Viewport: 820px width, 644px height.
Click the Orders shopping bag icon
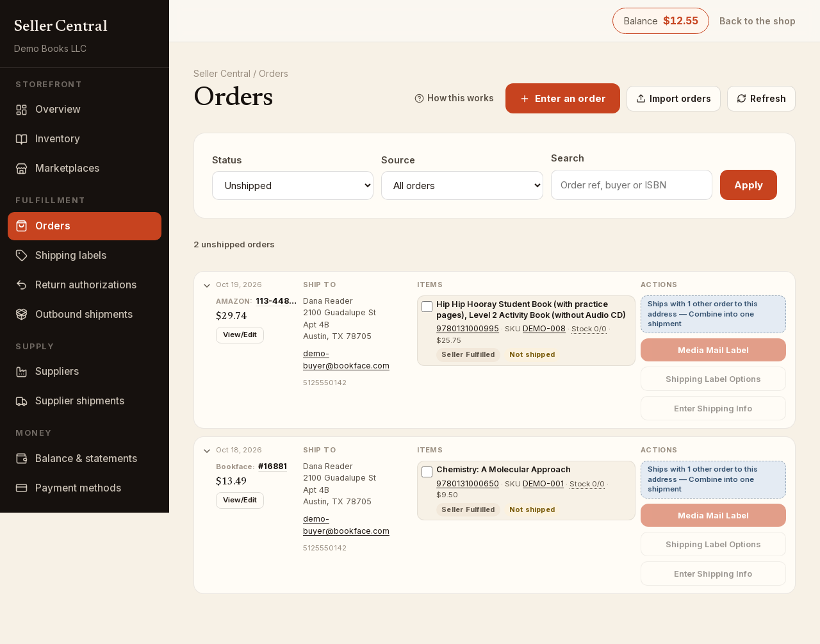pyautogui.click(x=21, y=226)
